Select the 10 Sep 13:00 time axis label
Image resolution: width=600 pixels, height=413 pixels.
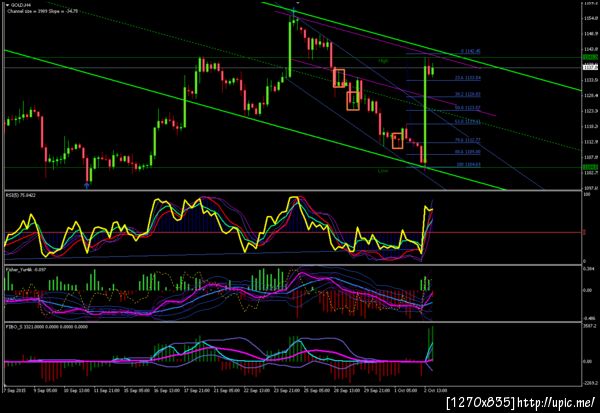[77, 391]
